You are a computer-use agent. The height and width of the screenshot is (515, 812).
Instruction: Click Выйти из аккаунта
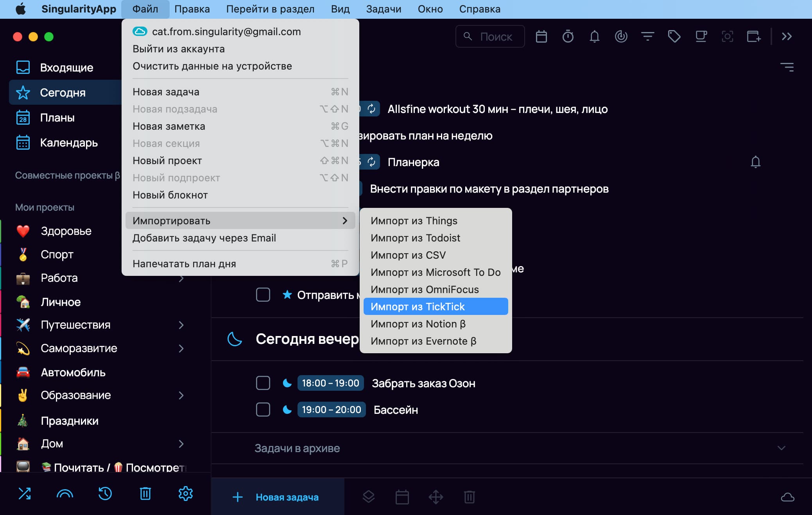tap(240, 49)
